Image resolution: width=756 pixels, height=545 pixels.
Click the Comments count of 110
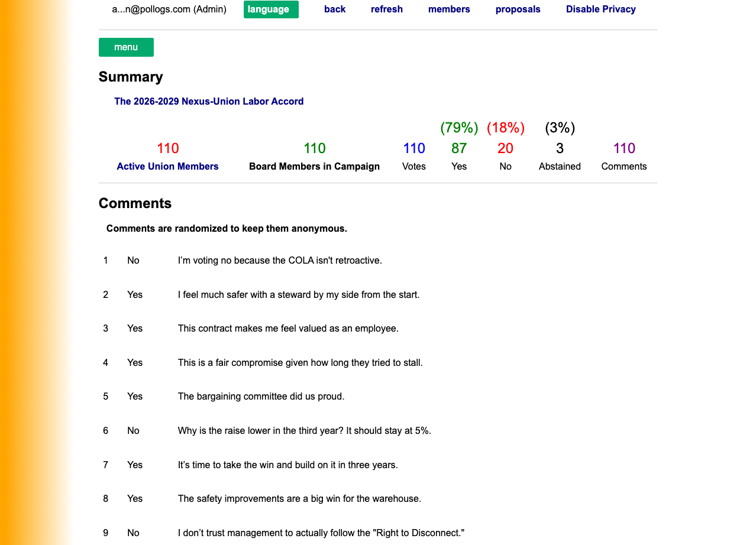(624, 148)
